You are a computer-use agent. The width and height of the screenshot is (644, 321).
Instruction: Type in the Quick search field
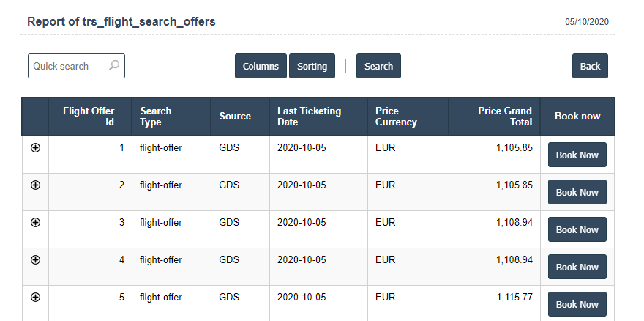point(69,66)
